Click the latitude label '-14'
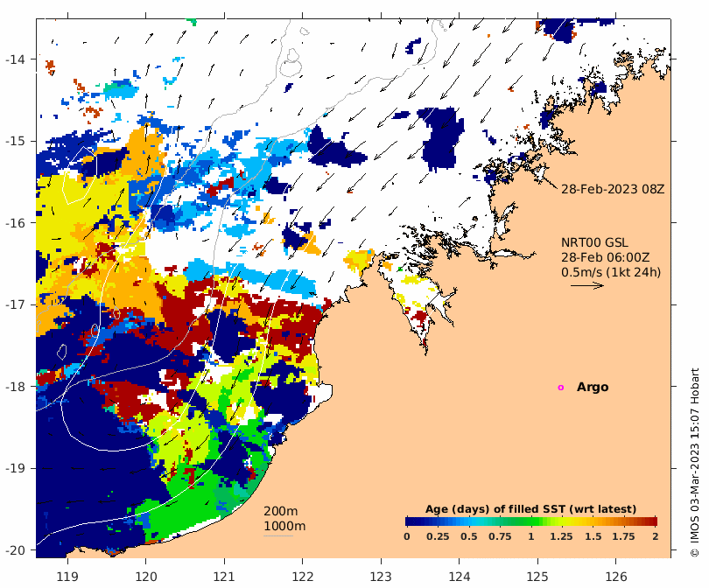The height and width of the screenshot is (588, 709). pyautogui.click(x=15, y=59)
